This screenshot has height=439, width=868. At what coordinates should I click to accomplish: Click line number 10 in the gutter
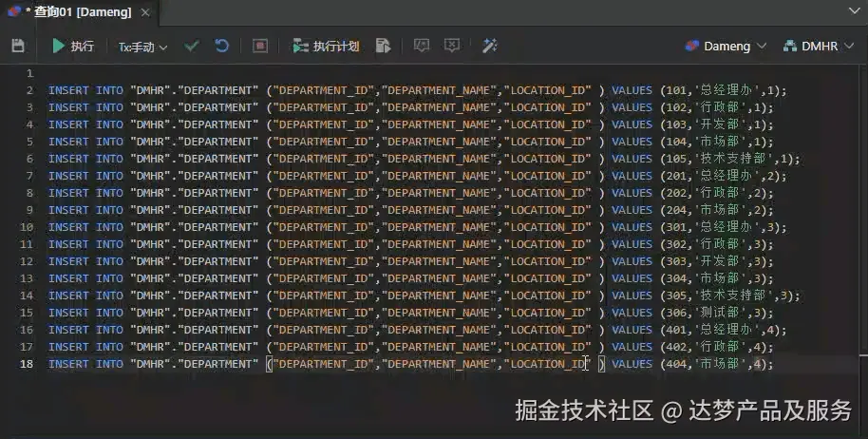tap(27, 227)
